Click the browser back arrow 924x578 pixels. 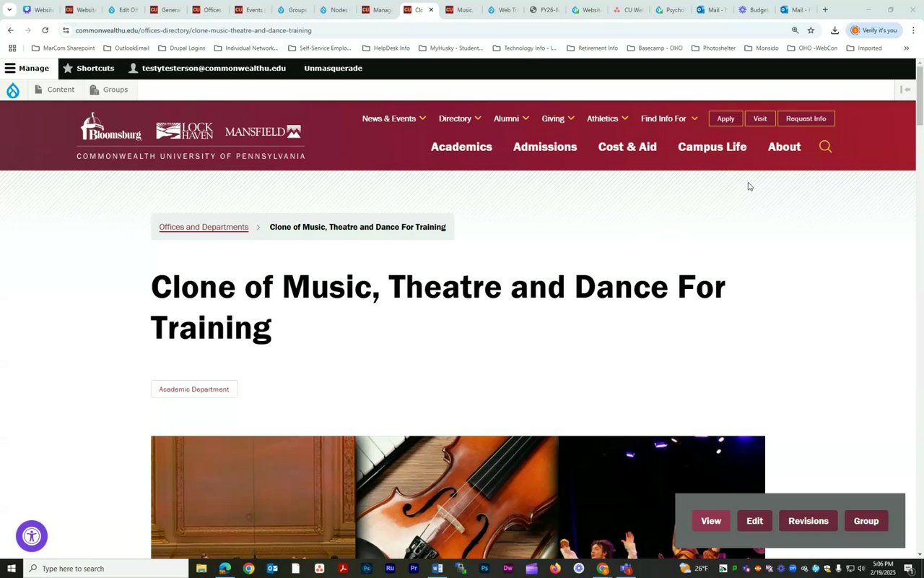(10, 30)
